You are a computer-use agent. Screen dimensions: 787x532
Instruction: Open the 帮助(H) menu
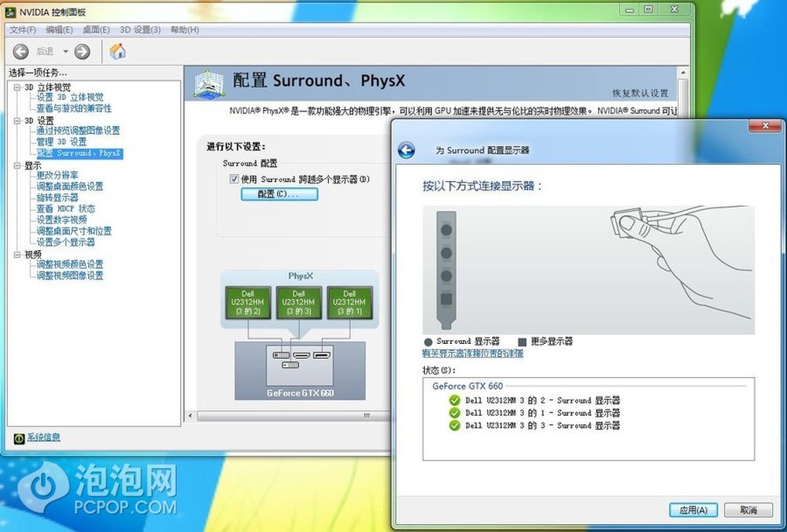click(185, 30)
